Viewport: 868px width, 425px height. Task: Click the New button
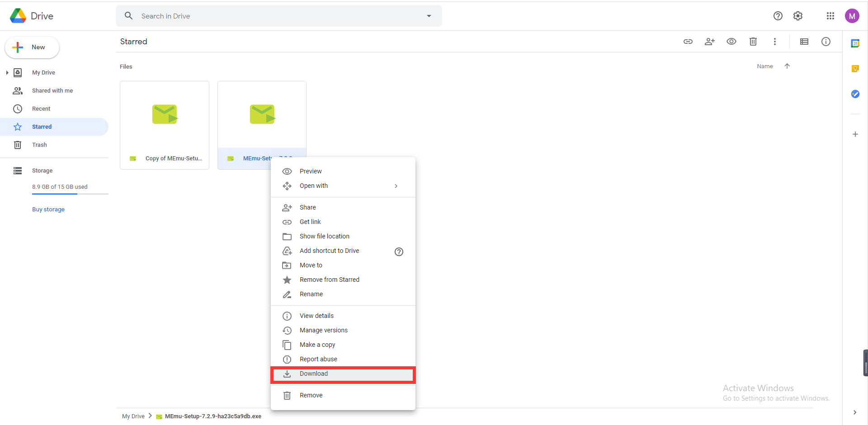click(32, 47)
